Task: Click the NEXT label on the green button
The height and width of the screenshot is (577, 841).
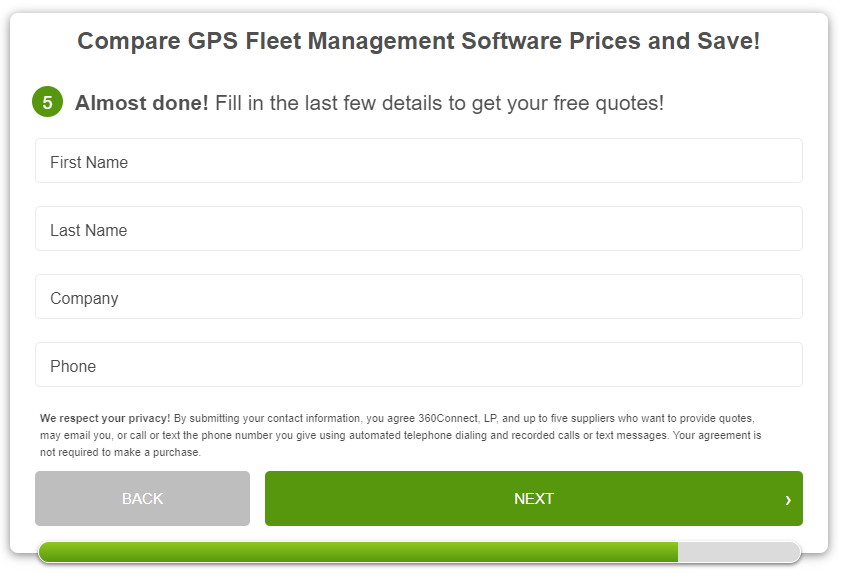Action: click(533, 499)
